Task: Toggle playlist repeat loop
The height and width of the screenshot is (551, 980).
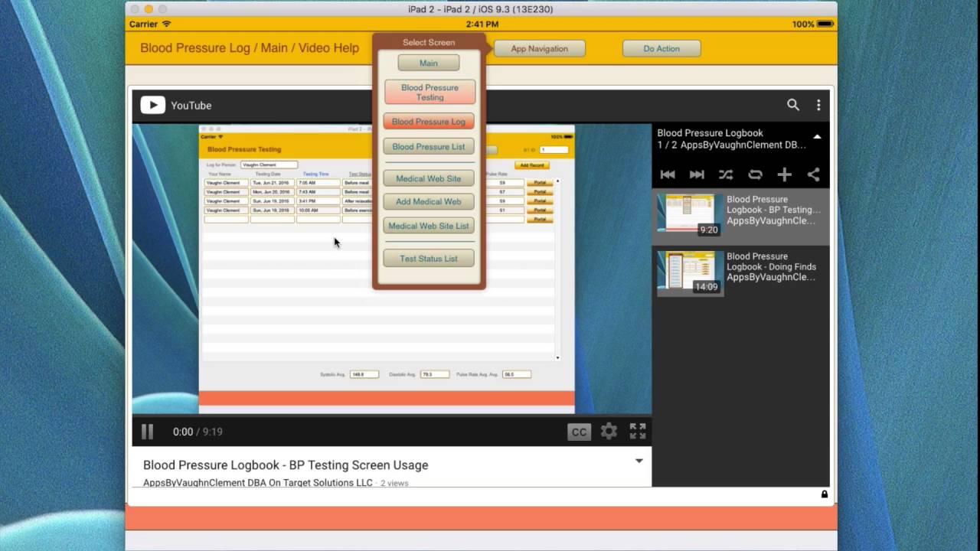Action: click(x=755, y=174)
